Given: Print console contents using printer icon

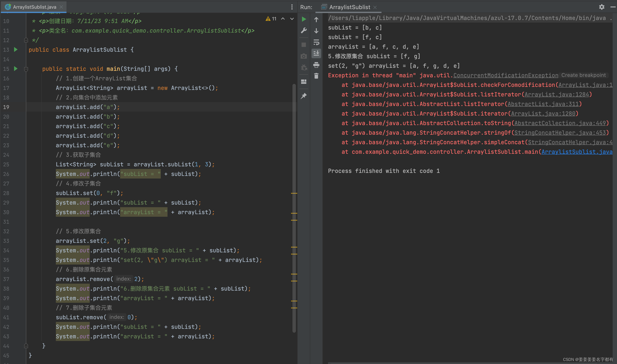Looking at the screenshot, I should coord(316,65).
